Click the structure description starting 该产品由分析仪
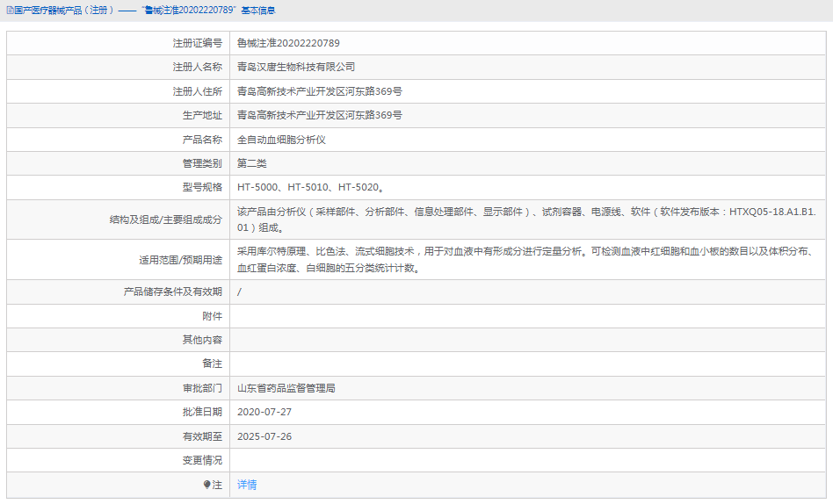Viewport: 833px width, 504px height. [x=526, y=220]
